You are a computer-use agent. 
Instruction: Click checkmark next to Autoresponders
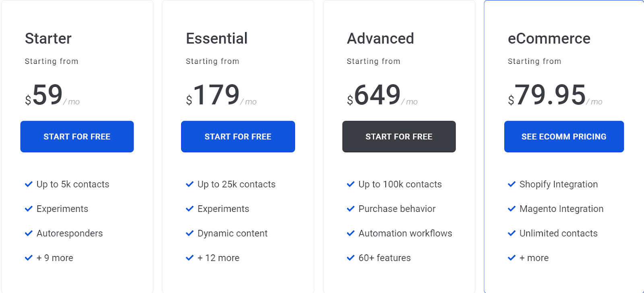(x=29, y=233)
